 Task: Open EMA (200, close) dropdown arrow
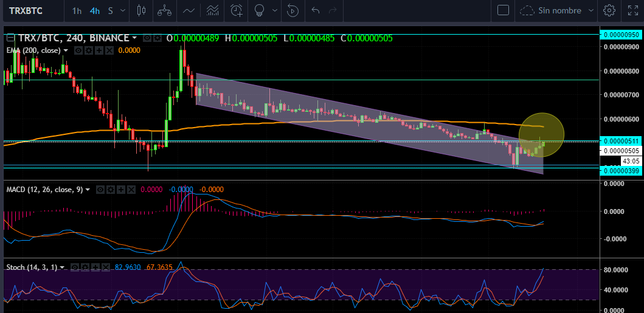click(x=66, y=50)
